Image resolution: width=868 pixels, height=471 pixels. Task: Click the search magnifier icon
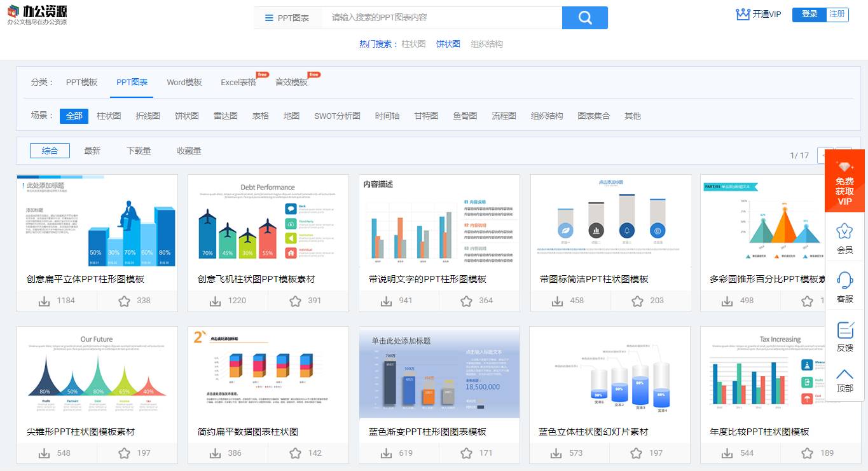pos(584,18)
